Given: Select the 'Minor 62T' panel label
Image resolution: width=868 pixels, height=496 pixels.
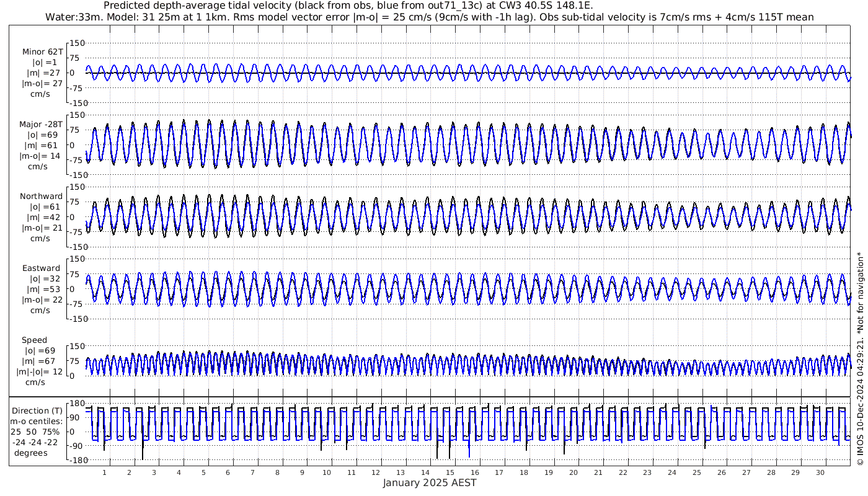Looking at the screenshot, I should tap(42, 52).
